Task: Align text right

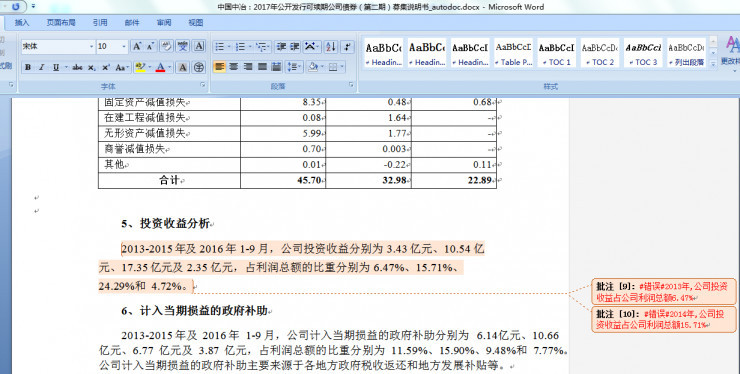Action: (248, 67)
